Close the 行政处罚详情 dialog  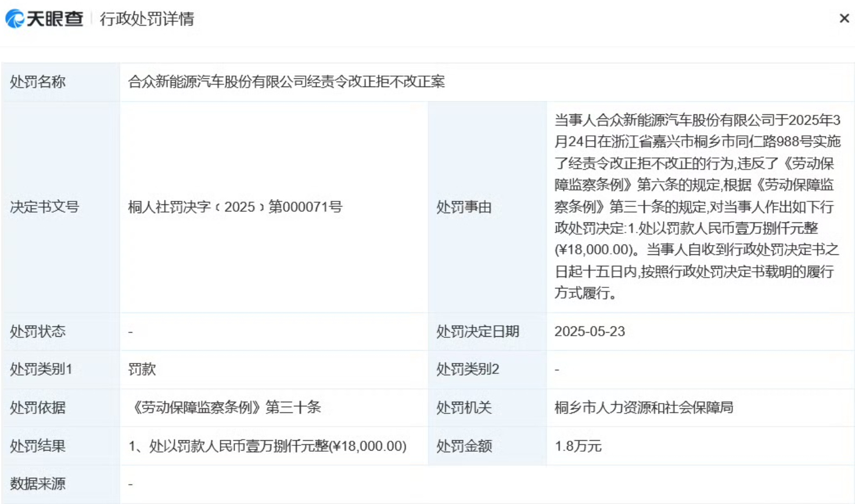845,19
